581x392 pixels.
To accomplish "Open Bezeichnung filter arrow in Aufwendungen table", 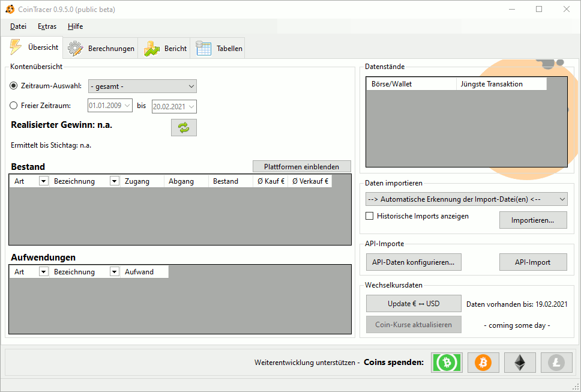I will [115, 272].
